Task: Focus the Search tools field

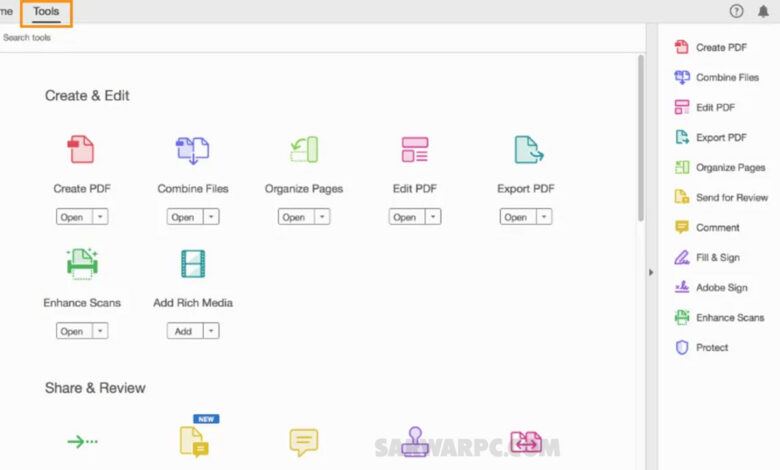Action: point(321,38)
